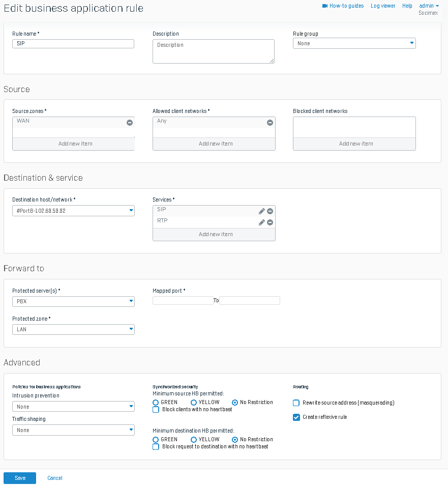Open the Log viewer
The width and height of the screenshot is (448, 485).
coord(383,6)
